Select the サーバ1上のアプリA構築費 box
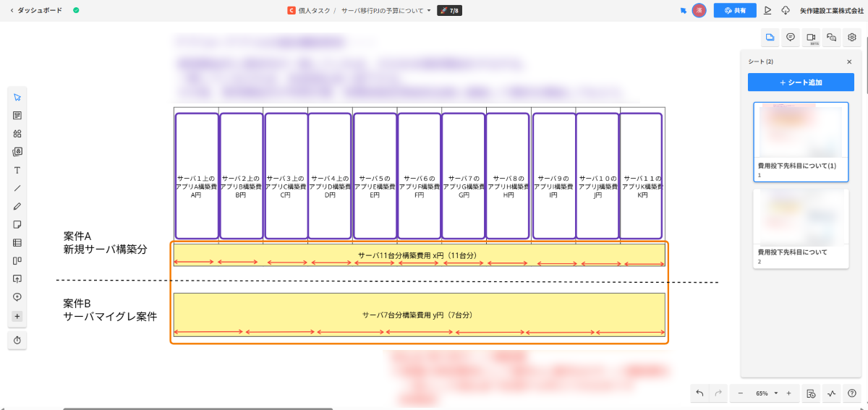 (196, 176)
